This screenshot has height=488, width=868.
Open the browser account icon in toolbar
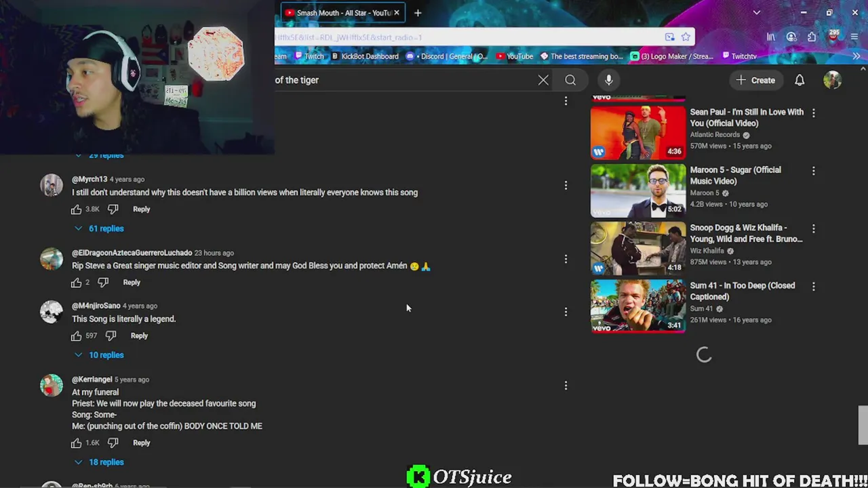(x=791, y=37)
